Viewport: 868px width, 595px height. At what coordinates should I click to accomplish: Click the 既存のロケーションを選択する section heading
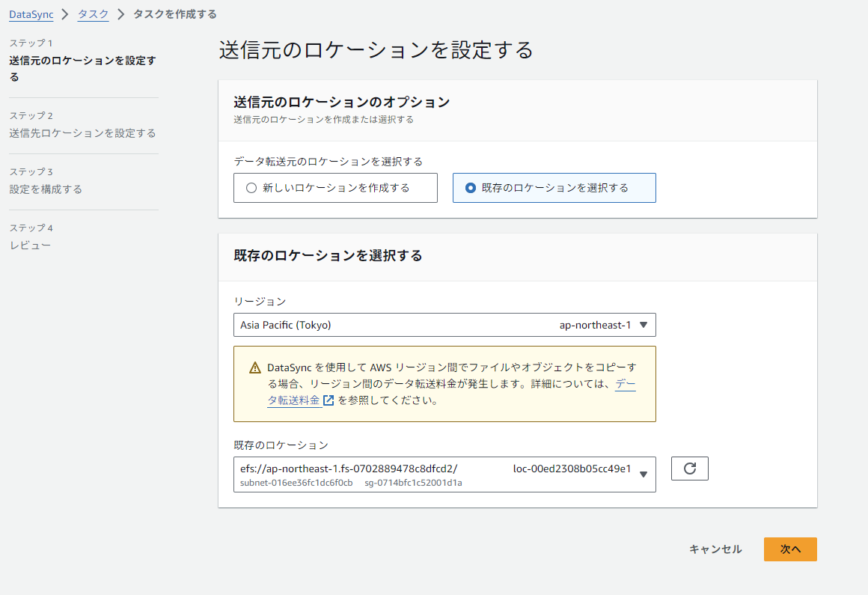click(x=328, y=255)
